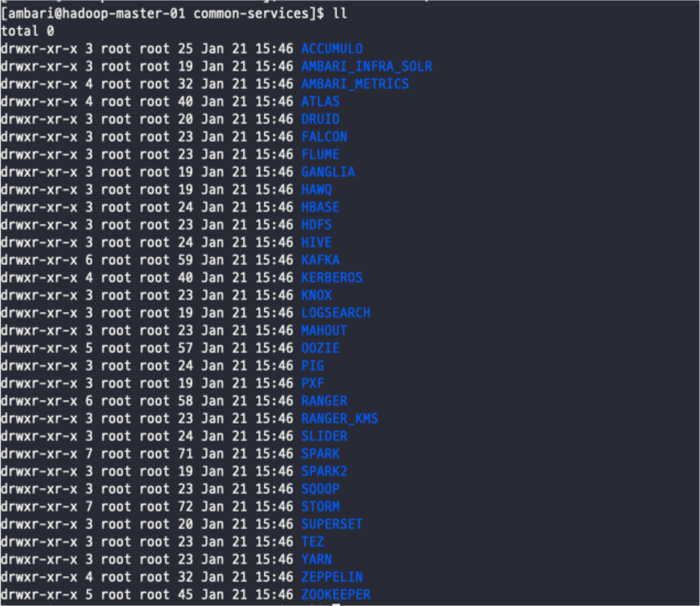Select the DRUID directory entry
The image size is (700, 606).
click(x=321, y=119)
